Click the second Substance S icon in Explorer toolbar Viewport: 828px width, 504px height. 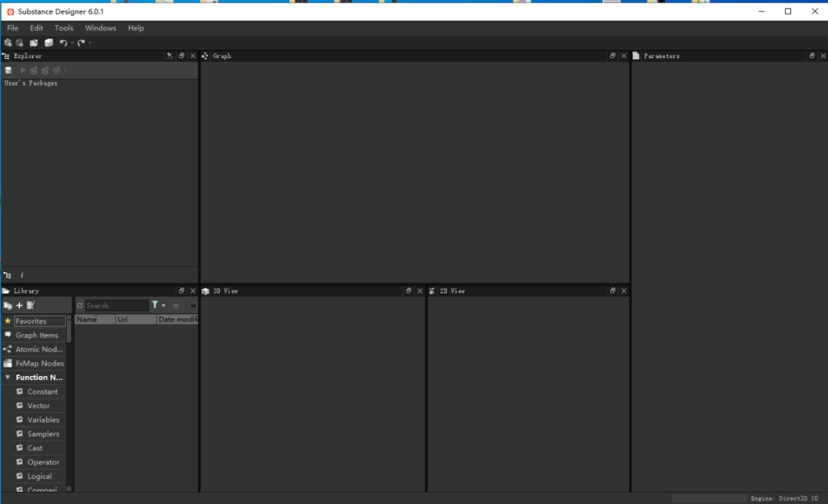click(x=45, y=70)
